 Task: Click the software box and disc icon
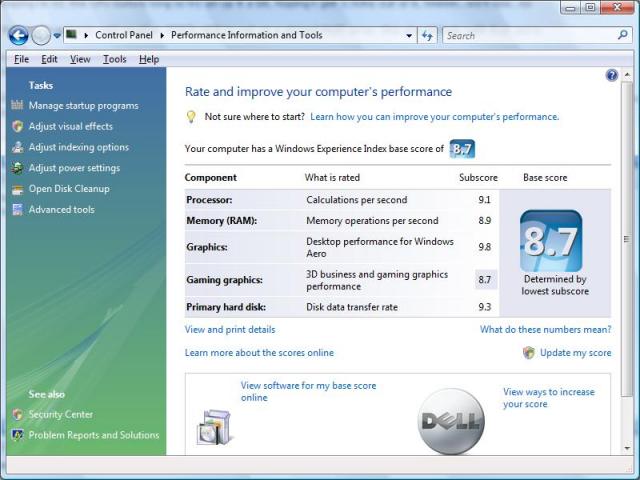coord(214,427)
